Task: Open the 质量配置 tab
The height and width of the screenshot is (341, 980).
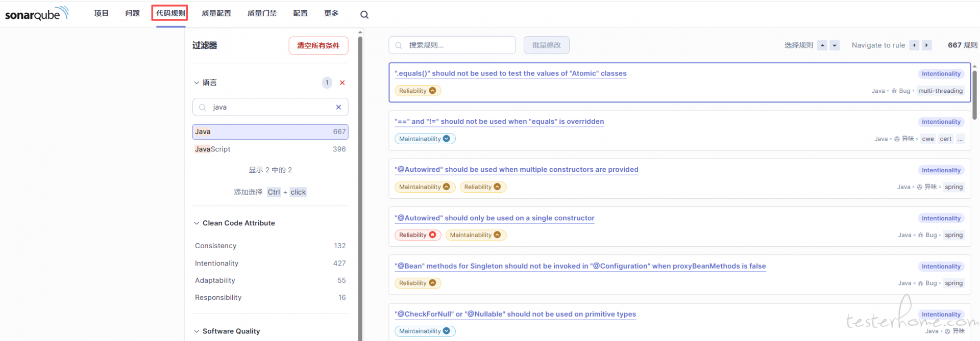Action: [216, 13]
